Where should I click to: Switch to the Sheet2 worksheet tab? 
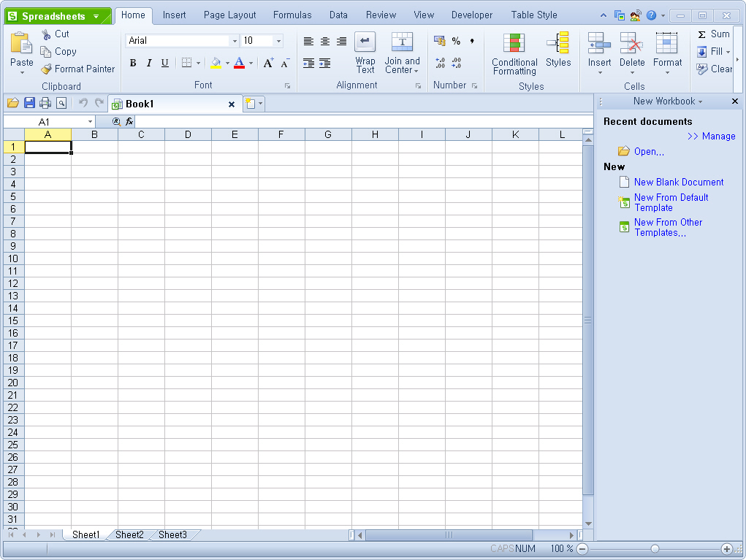(x=129, y=534)
